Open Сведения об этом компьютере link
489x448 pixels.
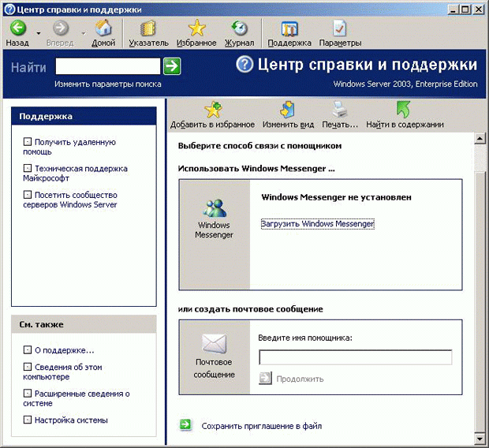tap(62, 371)
